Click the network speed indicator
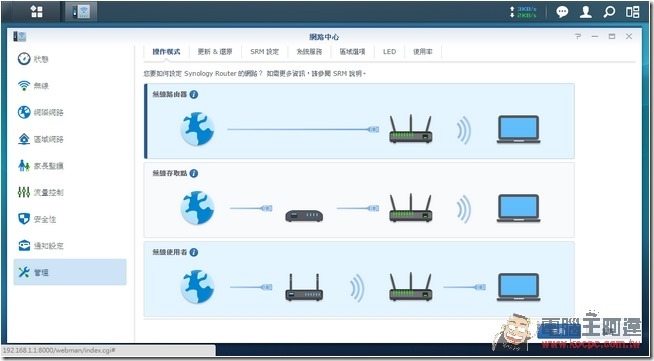The height and width of the screenshot is (361, 654). pos(523,12)
